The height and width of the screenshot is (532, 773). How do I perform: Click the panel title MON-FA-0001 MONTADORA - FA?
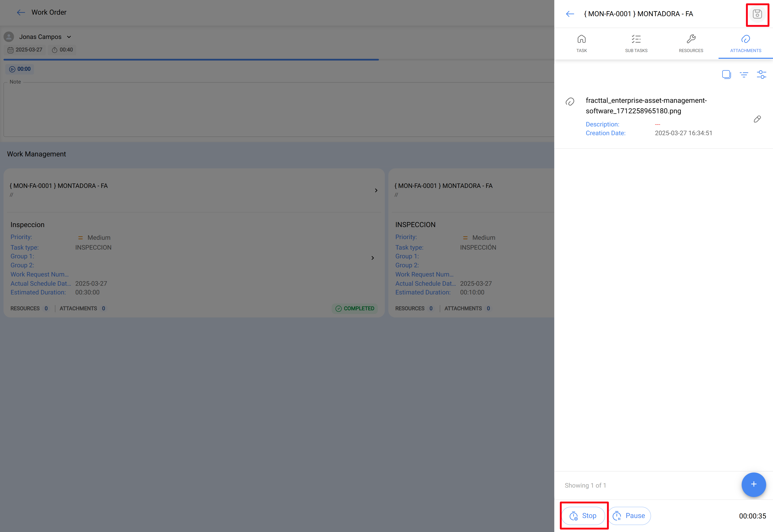[x=638, y=14]
